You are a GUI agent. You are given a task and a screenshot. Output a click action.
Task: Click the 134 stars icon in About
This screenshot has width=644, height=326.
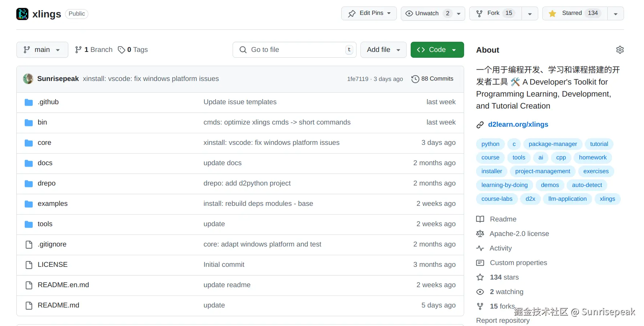click(x=480, y=277)
